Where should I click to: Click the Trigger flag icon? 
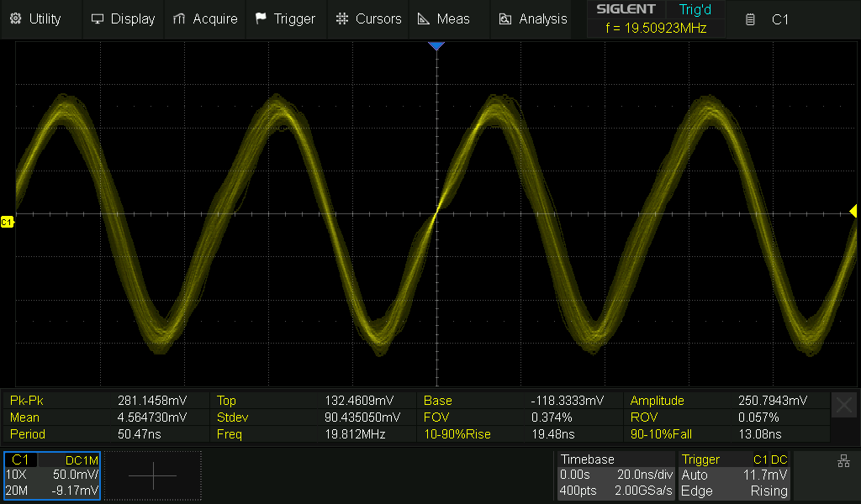click(x=261, y=18)
